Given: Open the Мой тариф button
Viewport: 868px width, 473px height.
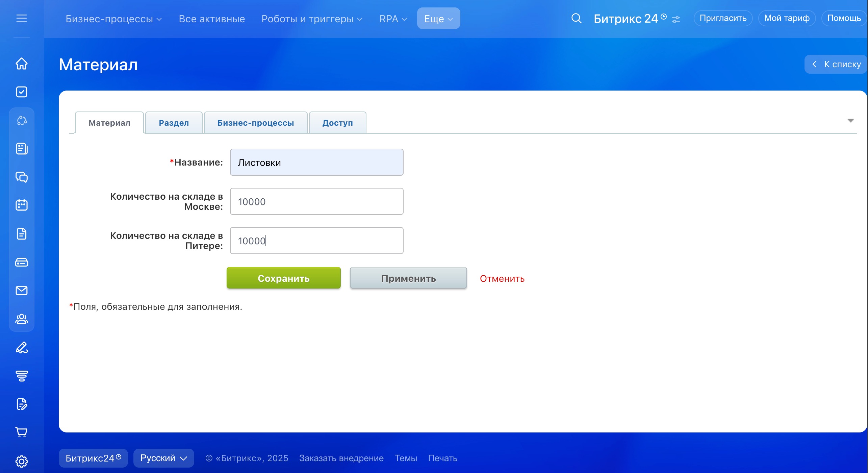Looking at the screenshot, I should (x=787, y=18).
